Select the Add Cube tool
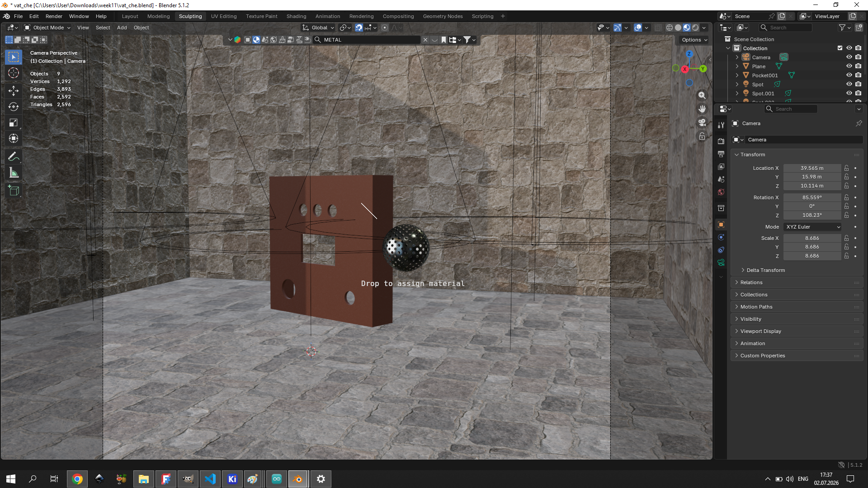 (14, 191)
